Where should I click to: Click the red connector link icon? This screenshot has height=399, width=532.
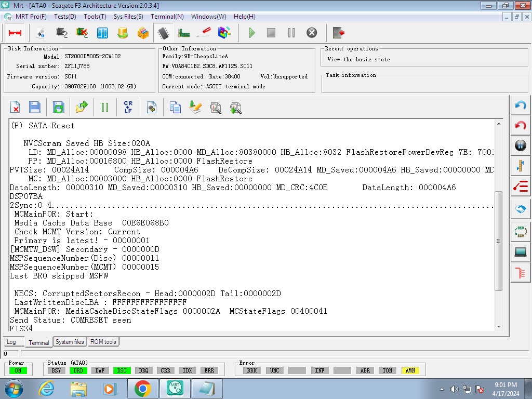pyautogui.click(x=15, y=33)
